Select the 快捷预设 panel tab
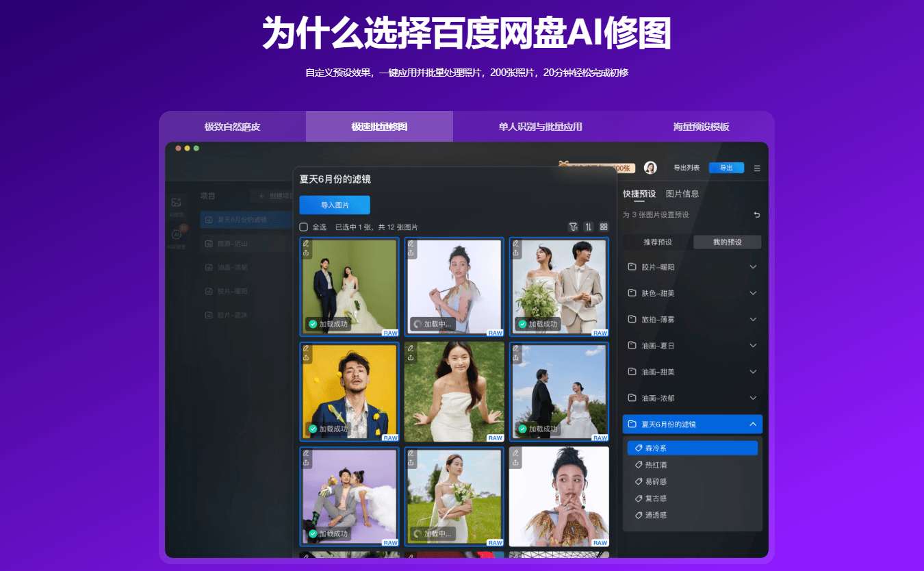The width and height of the screenshot is (924, 571). coord(639,194)
